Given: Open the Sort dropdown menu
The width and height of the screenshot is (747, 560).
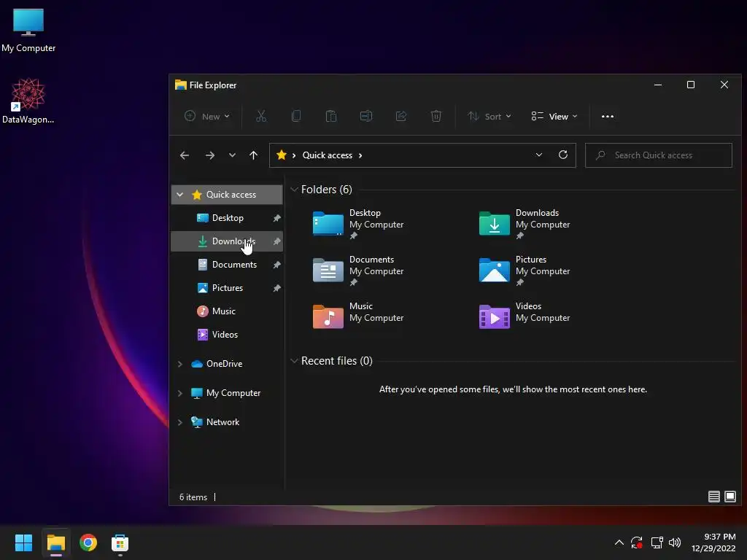Looking at the screenshot, I should click(x=489, y=116).
